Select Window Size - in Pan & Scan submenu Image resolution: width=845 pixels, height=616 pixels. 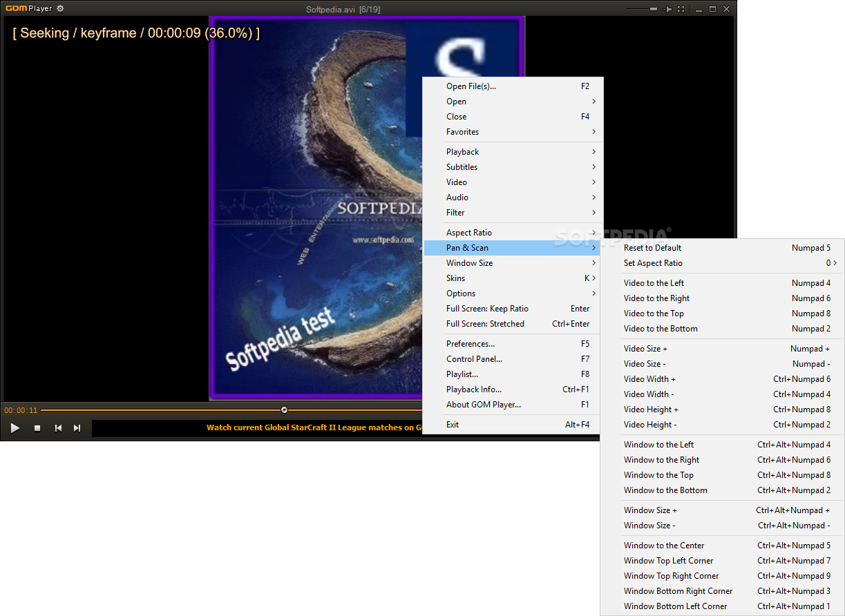(723, 526)
